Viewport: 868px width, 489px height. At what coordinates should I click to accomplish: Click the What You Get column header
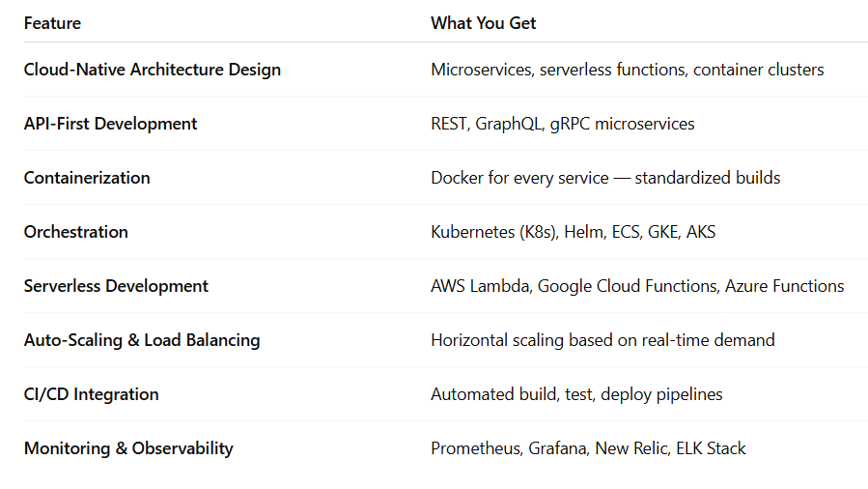click(483, 23)
